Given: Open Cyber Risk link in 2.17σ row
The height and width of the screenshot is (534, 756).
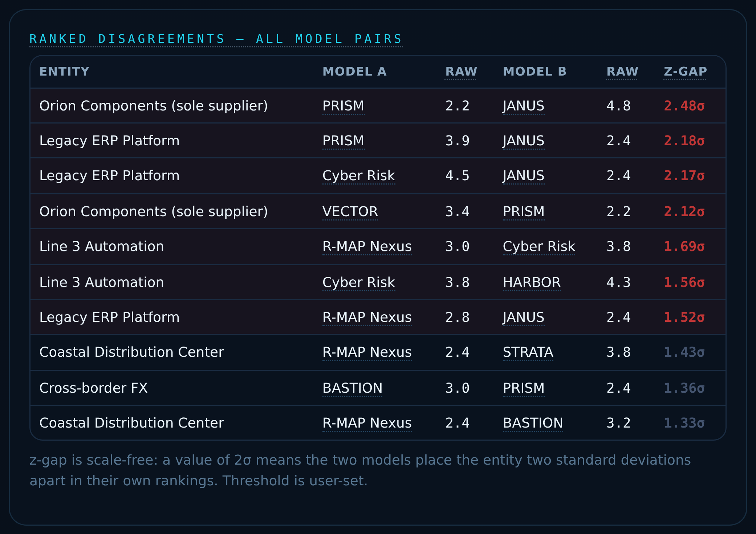Looking at the screenshot, I should 358,176.
